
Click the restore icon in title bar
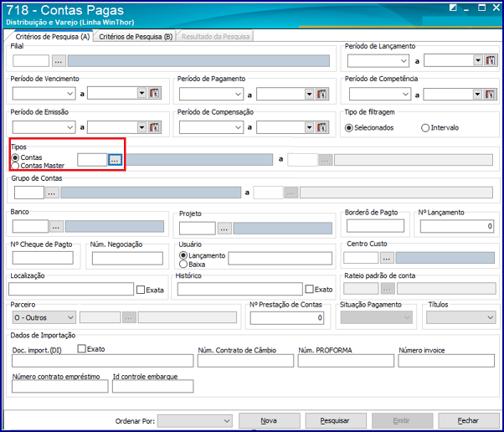coord(453,8)
